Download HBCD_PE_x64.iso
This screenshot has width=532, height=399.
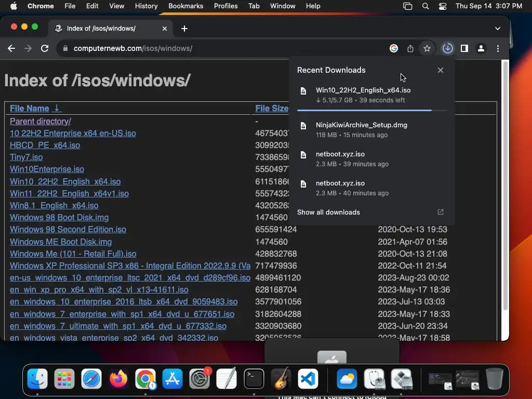click(x=45, y=145)
